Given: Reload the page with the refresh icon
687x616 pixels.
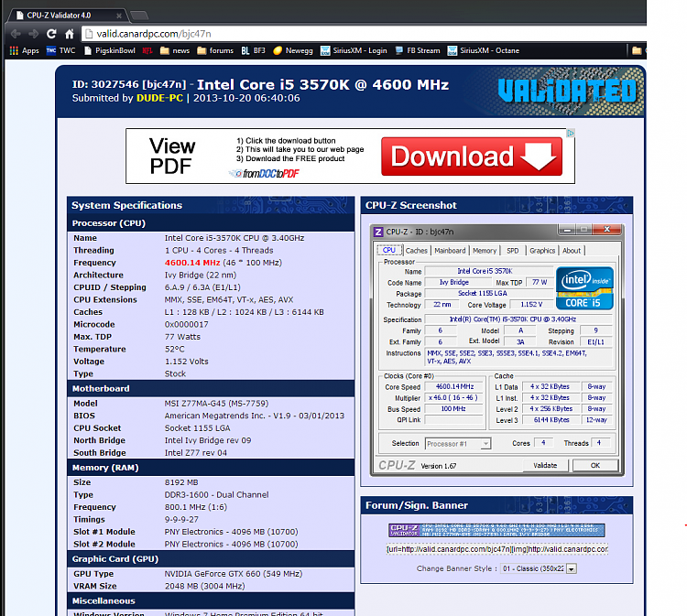Looking at the screenshot, I should coord(51,34).
